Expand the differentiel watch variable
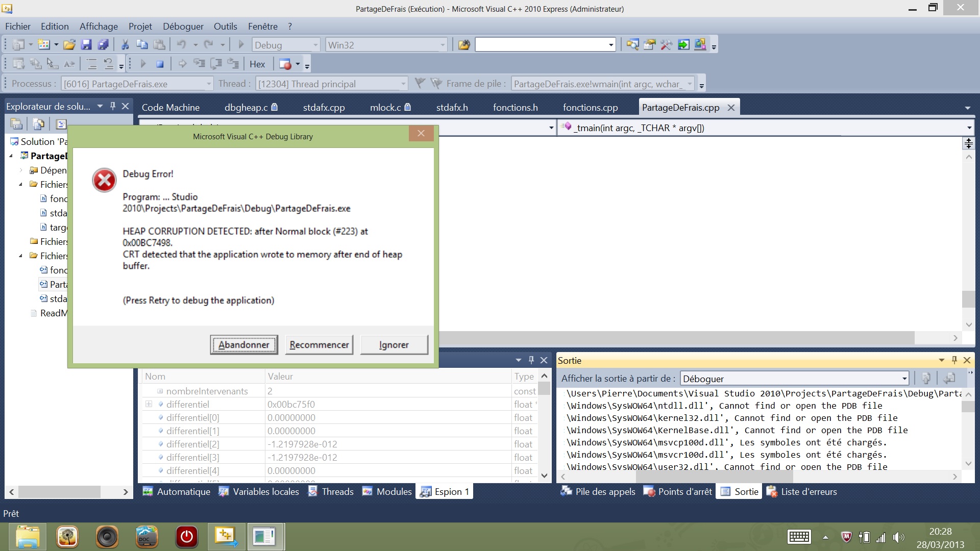Viewport: 980px width, 551px height. pos(149,404)
